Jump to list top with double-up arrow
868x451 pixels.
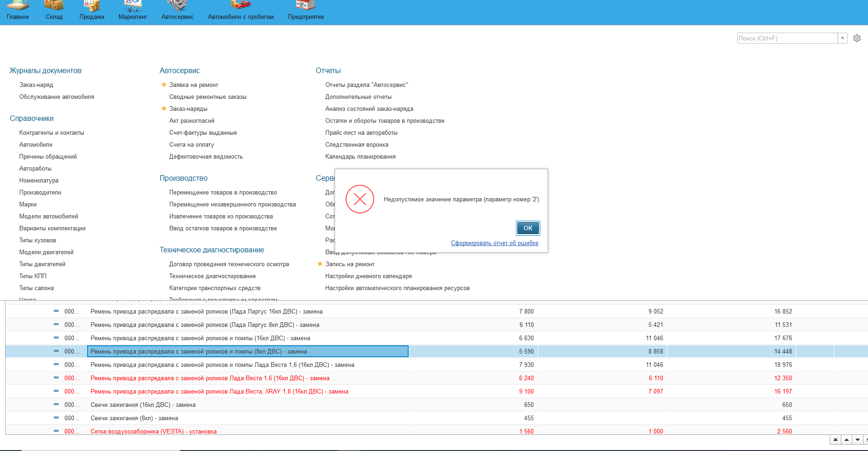click(x=835, y=440)
